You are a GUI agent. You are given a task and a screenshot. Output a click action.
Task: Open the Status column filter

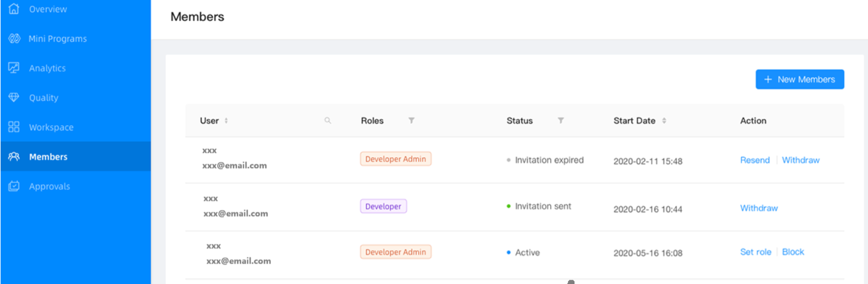tap(561, 121)
